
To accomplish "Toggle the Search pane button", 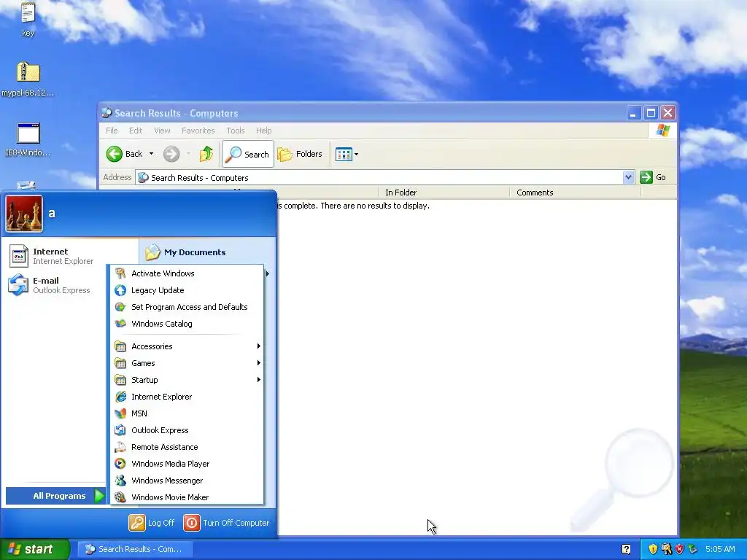I will pos(248,154).
